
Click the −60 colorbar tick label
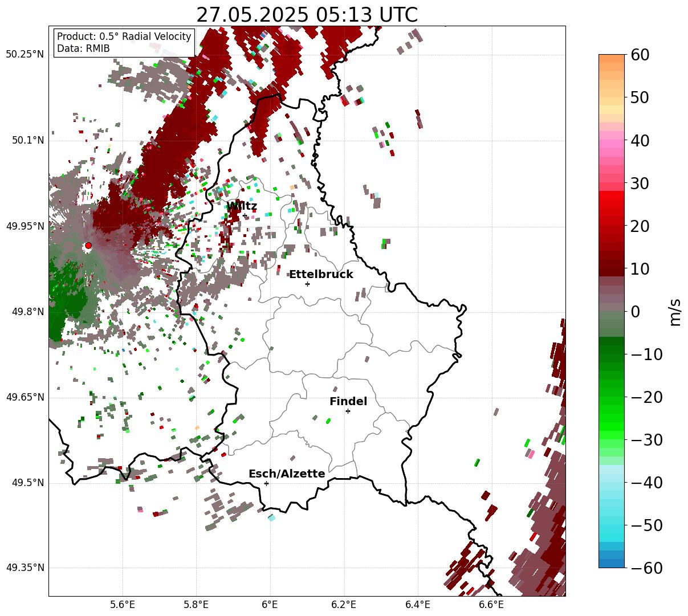pos(646,568)
